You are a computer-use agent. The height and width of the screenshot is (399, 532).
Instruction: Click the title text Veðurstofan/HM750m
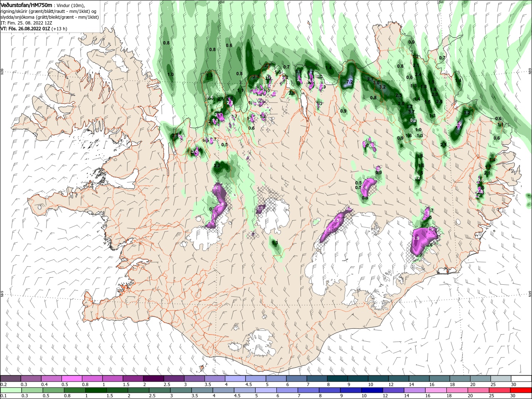point(27,5)
